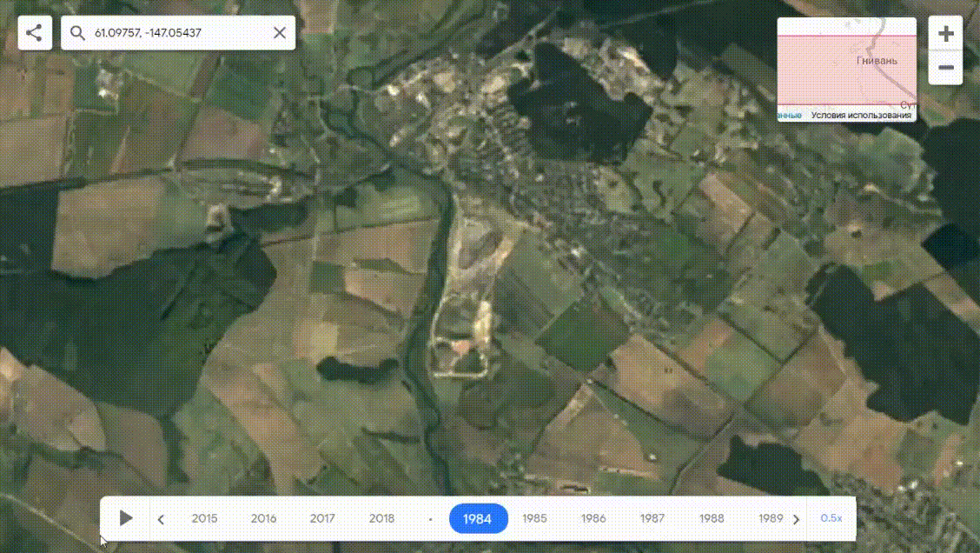The image size is (980, 553).
Task: Click the Гнивань overview minimap
Action: [846, 65]
